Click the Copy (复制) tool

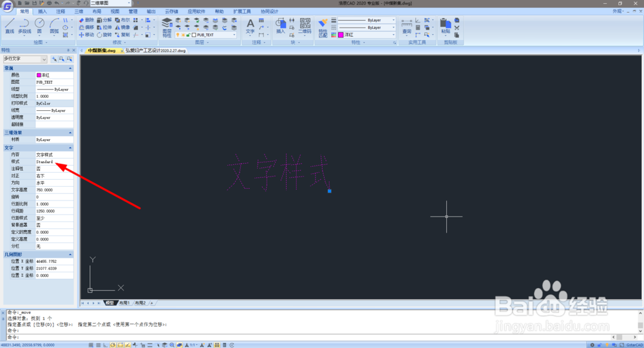click(122, 35)
